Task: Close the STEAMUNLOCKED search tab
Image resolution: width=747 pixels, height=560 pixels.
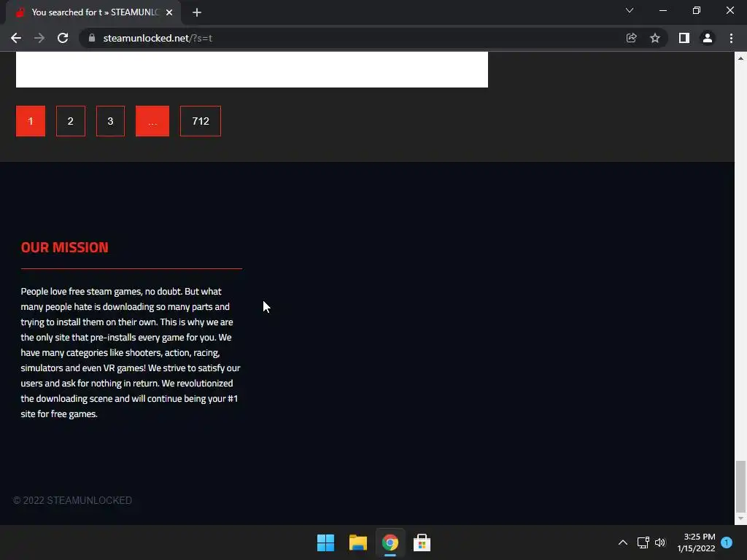Action: tap(169, 12)
